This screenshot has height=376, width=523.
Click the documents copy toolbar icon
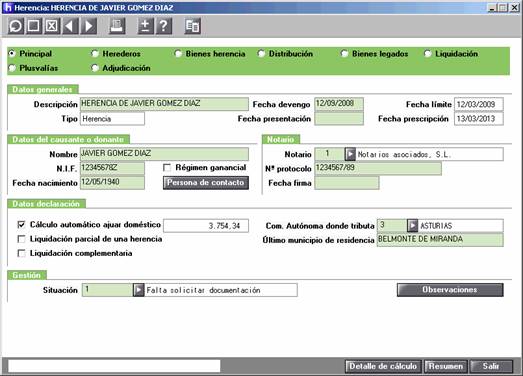click(x=192, y=26)
